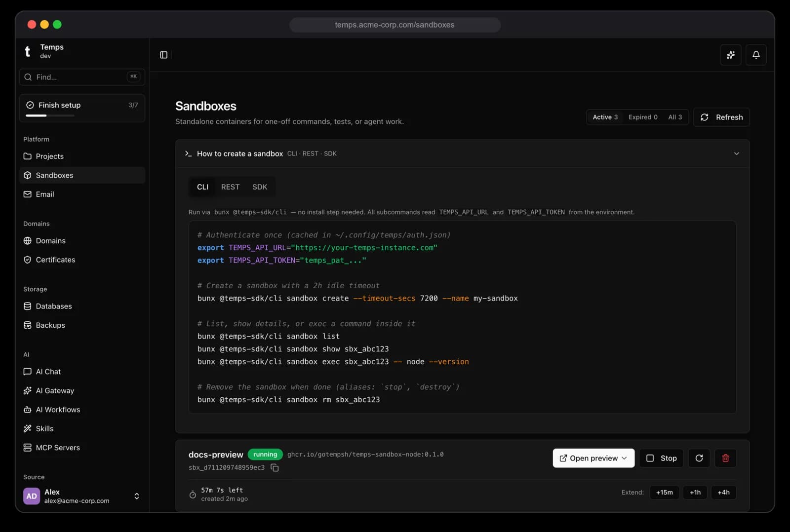
Task: Click the Temps logo in sidebar
Action: click(28, 51)
